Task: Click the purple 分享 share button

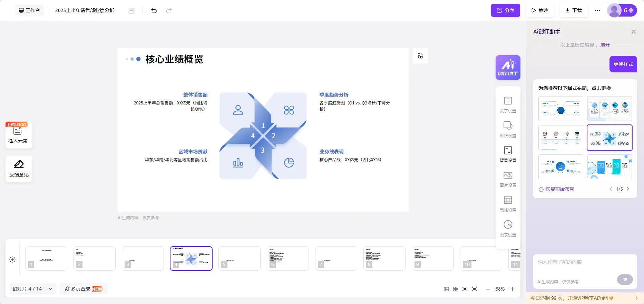Action: (505, 10)
